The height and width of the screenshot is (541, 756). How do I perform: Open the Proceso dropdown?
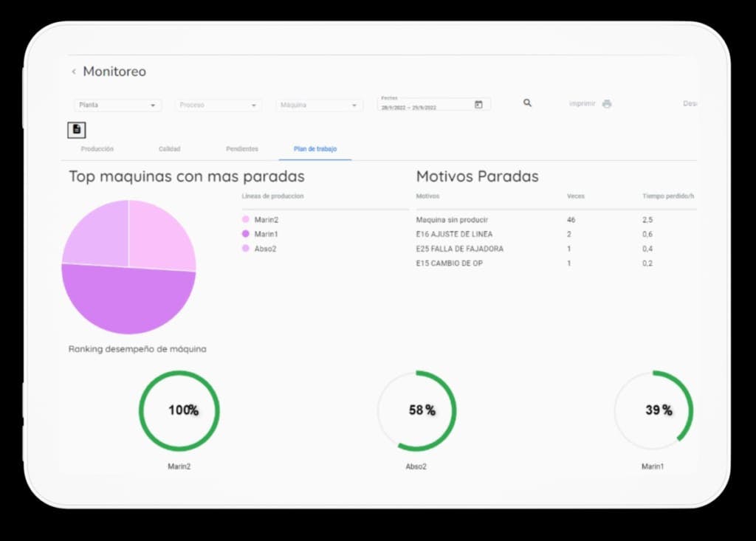219,105
